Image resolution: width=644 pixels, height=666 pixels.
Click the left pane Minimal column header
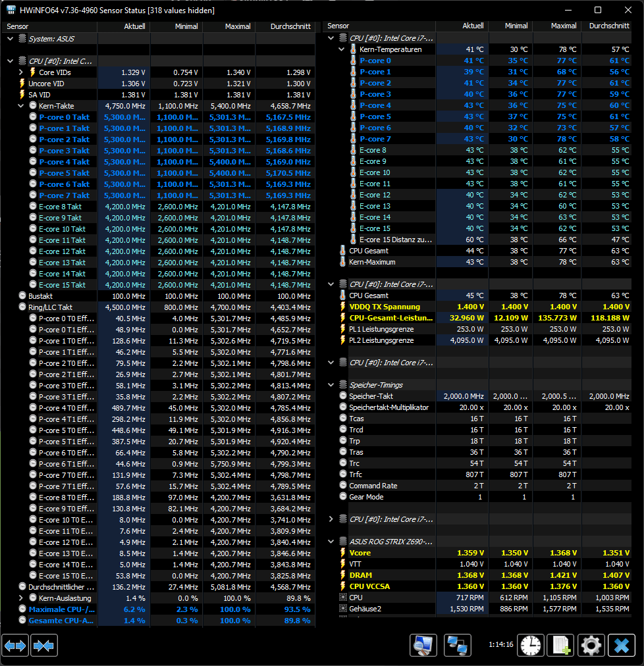[176, 26]
